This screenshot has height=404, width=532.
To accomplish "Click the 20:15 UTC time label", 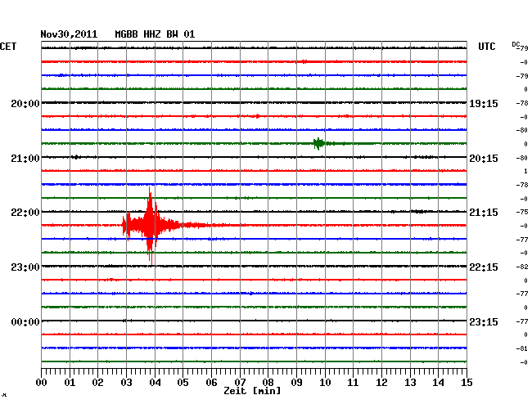I will click(484, 159).
